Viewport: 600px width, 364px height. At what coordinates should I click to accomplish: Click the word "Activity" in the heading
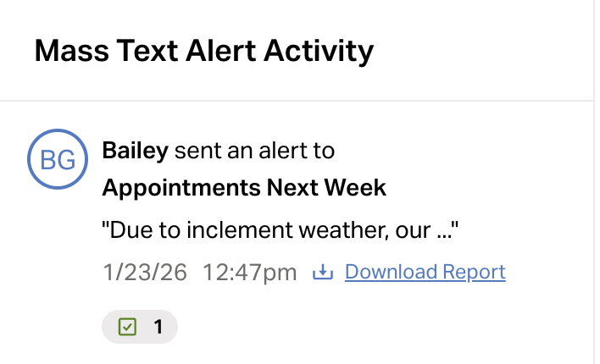coord(319,52)
